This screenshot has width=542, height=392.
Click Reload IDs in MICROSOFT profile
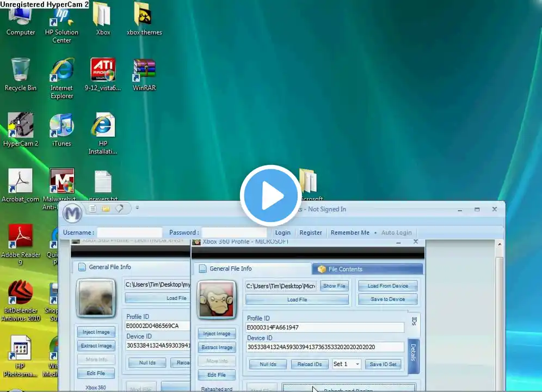[309, 364]
